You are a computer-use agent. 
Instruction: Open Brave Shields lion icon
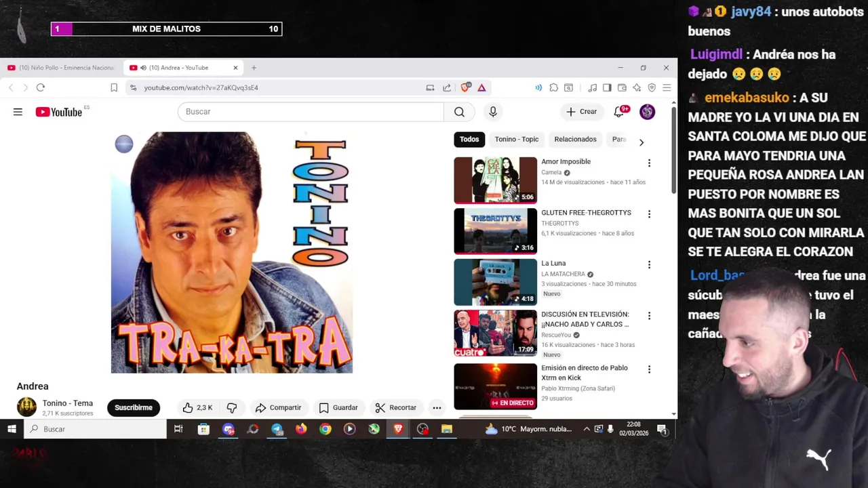[x=465, y=87]
